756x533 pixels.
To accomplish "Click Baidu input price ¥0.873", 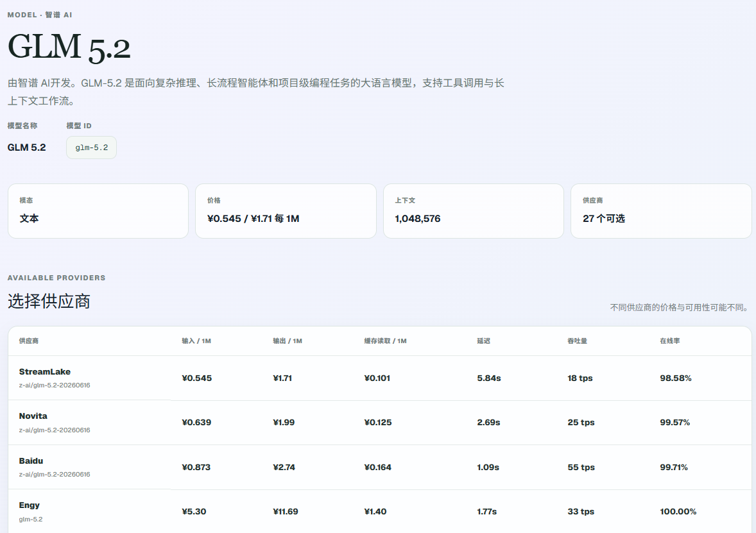I will 196,468.
